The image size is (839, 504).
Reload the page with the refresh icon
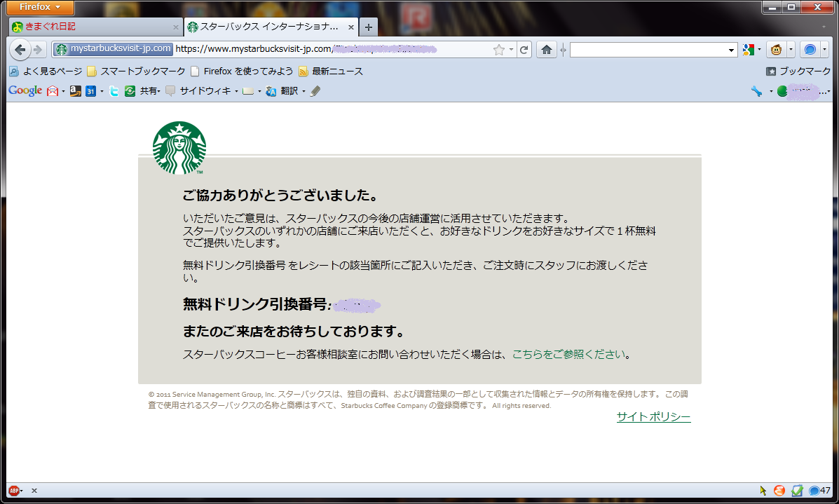click(524, 50)
